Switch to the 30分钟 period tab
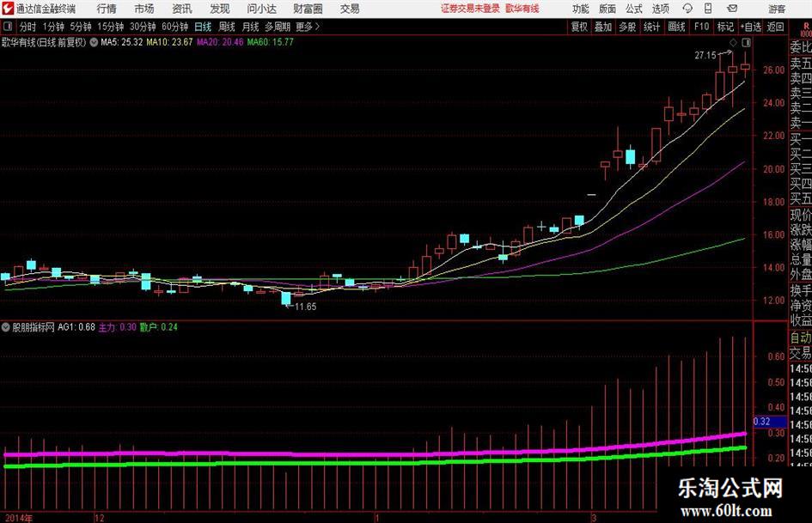 coord(143,27)
